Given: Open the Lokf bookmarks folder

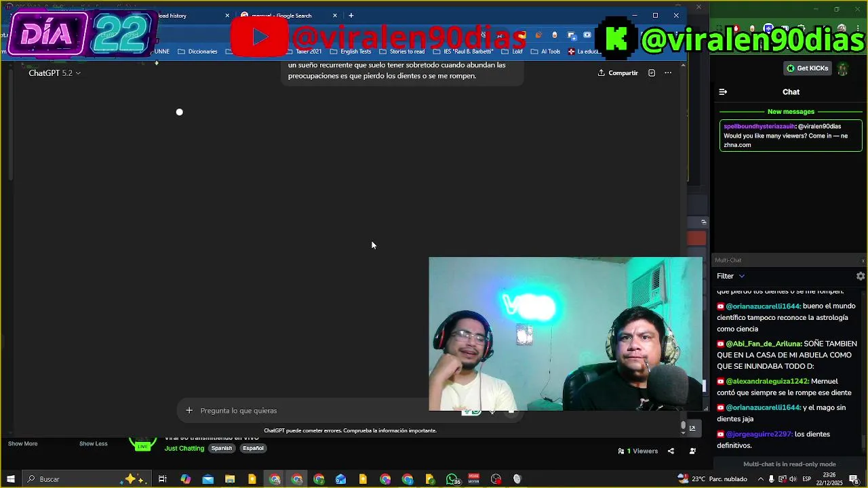Looking at the screenshot, I should (x=512, y=52).
